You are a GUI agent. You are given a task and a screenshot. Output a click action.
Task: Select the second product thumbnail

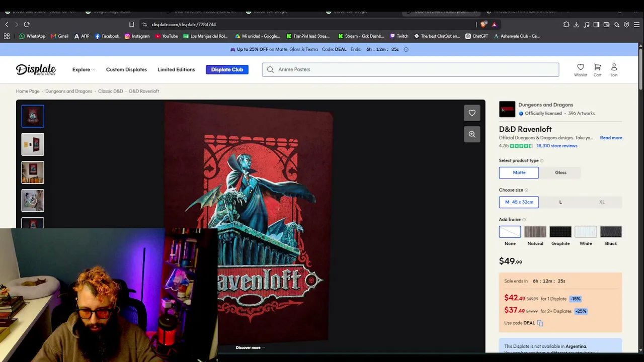[33, 144]
